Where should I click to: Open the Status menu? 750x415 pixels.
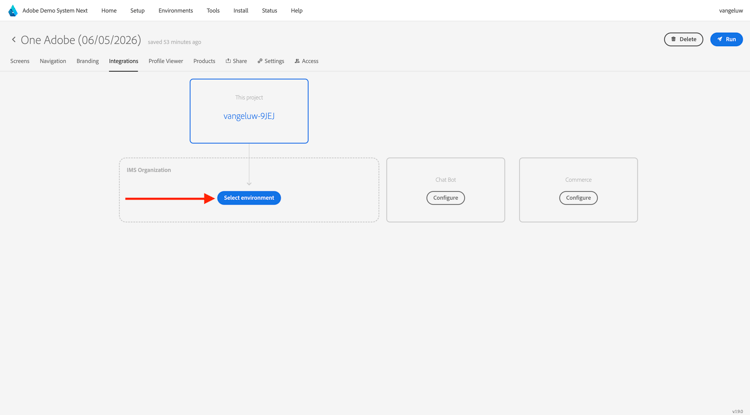[269, 11]
